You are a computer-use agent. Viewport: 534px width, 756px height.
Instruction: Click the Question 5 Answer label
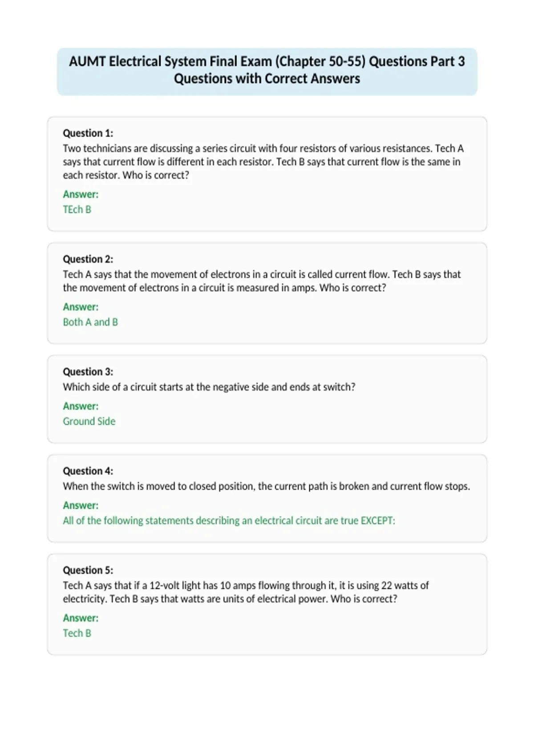81,618
